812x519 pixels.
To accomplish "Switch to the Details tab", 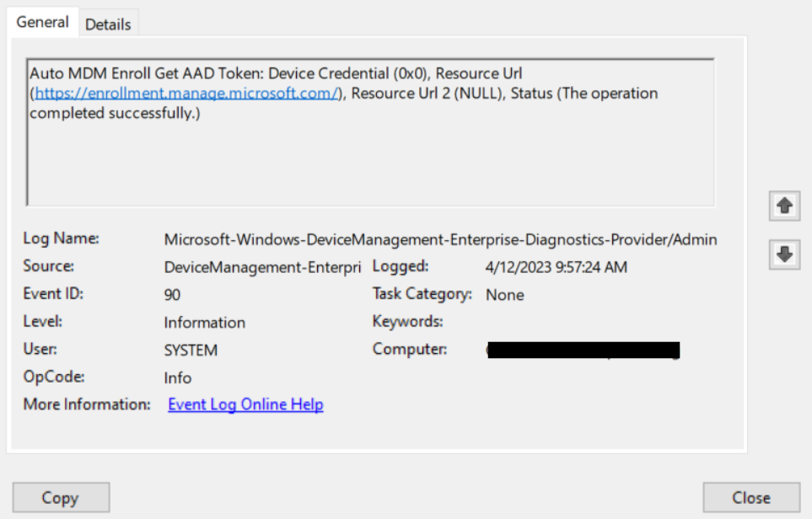I will tap(108, 24).
